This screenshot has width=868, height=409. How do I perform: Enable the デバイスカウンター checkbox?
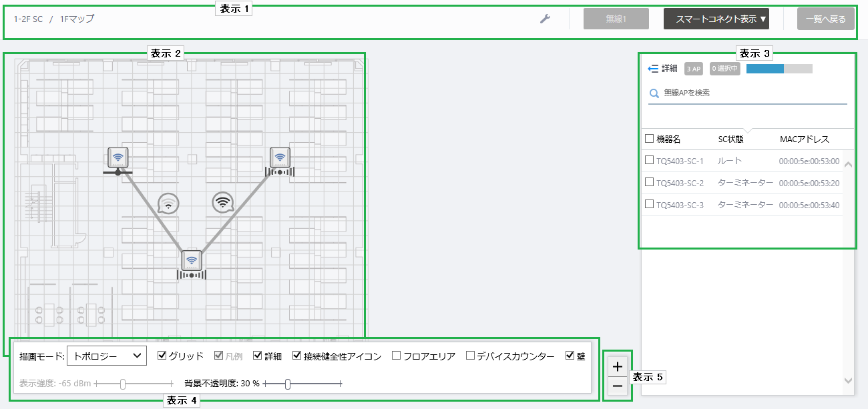coord(470,356)
